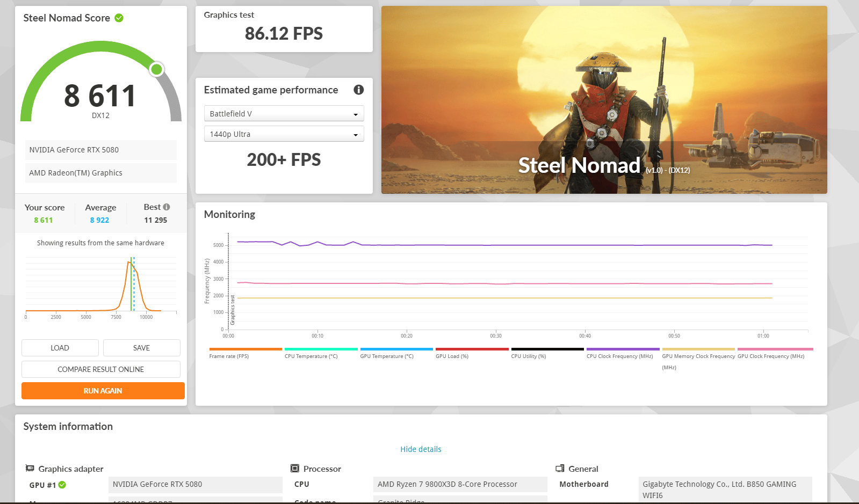Click the Graphics adapter section icon
The image size is (859, 504).
click(x=30, y=469)
